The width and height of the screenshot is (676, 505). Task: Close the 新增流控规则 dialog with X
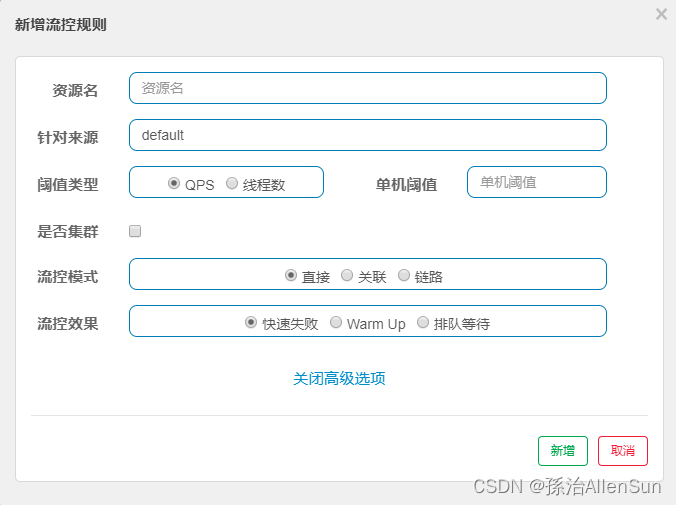pyautogui.click(x=661, y=14)
